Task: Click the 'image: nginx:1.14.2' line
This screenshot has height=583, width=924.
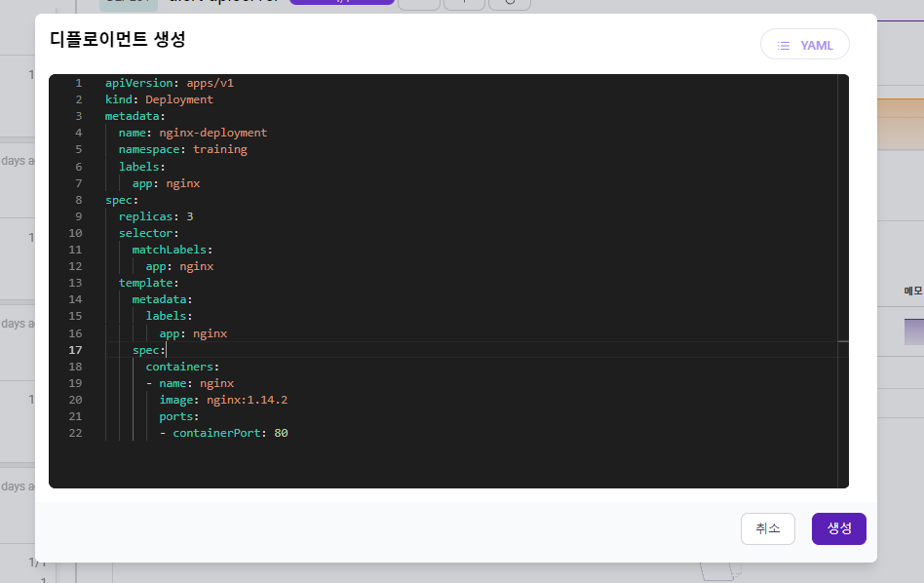Action: tap(223, 400)
